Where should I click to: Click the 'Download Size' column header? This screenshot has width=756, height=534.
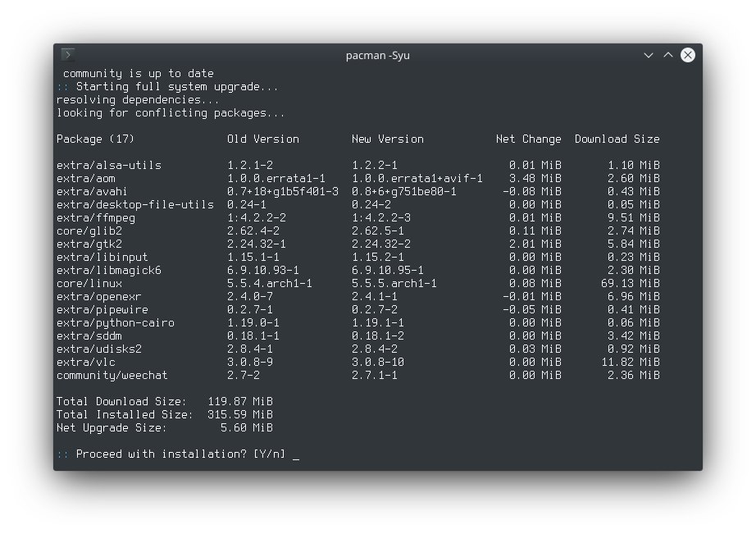point(617,139)
